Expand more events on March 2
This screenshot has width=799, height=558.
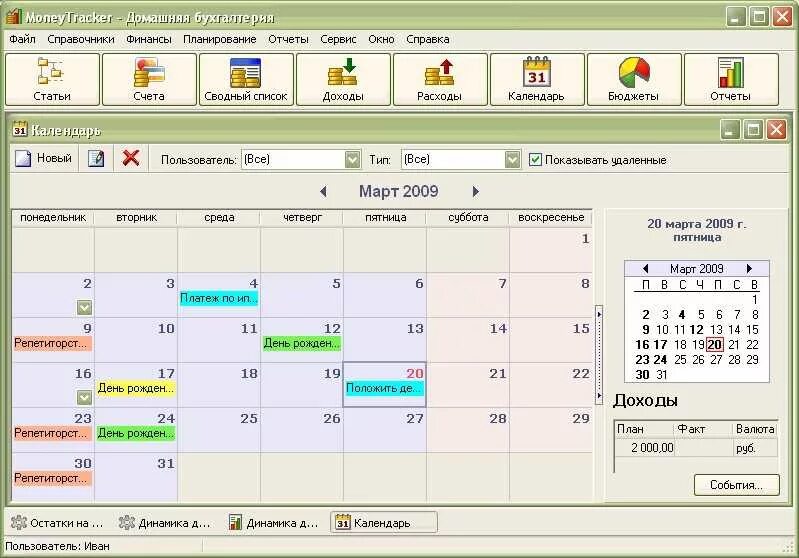click(x=85, y=307)
